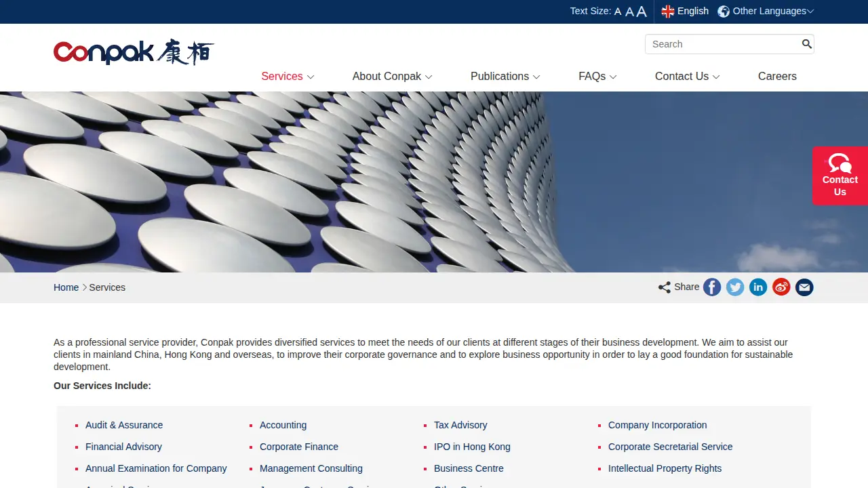Image resolution: width=868 pixels, height=488 pixels.
Task: Share page on Twitter
Action: tap(735, 287)
